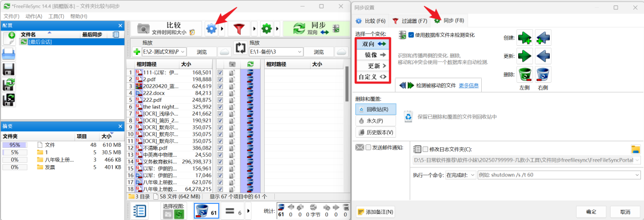This screenshot has height=220, width=644.
Task: Click the left-side delete recycle bin icon
Action: (x=525, y=75)
